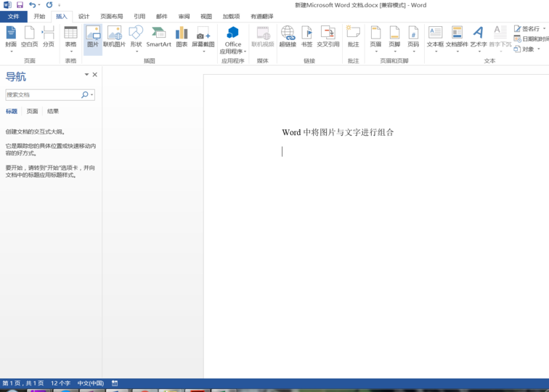The height and width of the screenshot is (392, 549).
Task: Insert a page break (分页)
Action: [x=49, y=37]
